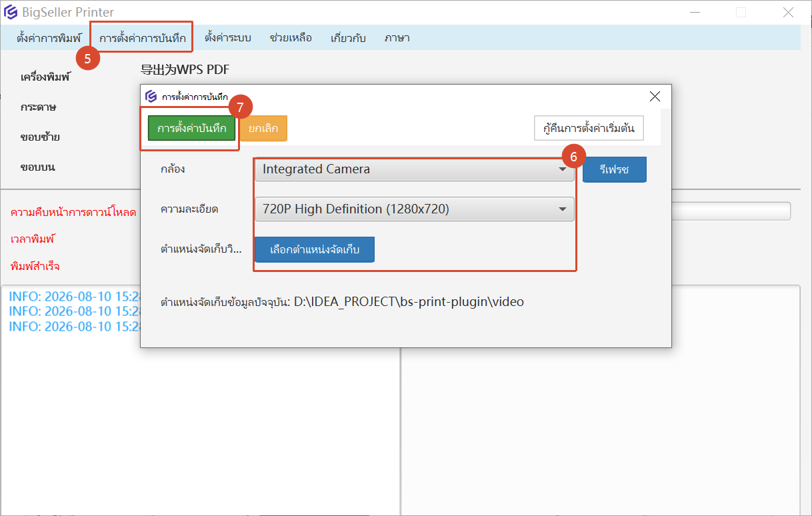Open the ตั้งค่าการพิมพ์ menu
This screenshot has height=516, width=812.
[49, 38]
